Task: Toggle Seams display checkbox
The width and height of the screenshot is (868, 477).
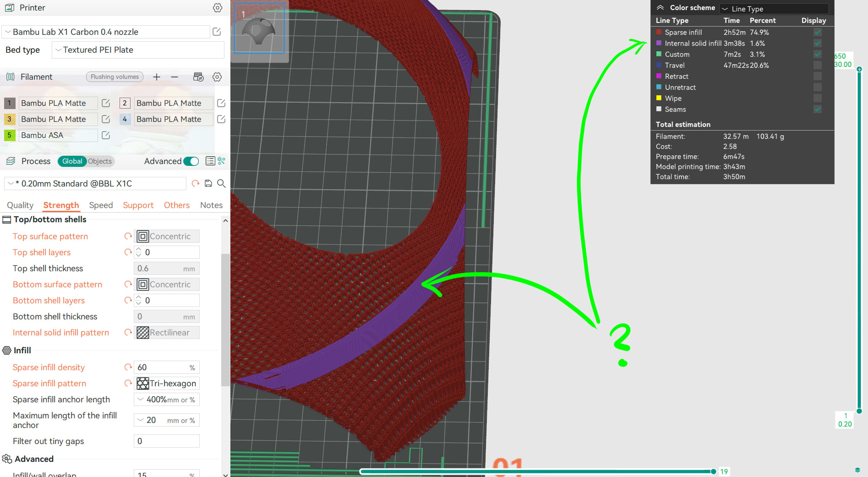Action: (818, 110)
